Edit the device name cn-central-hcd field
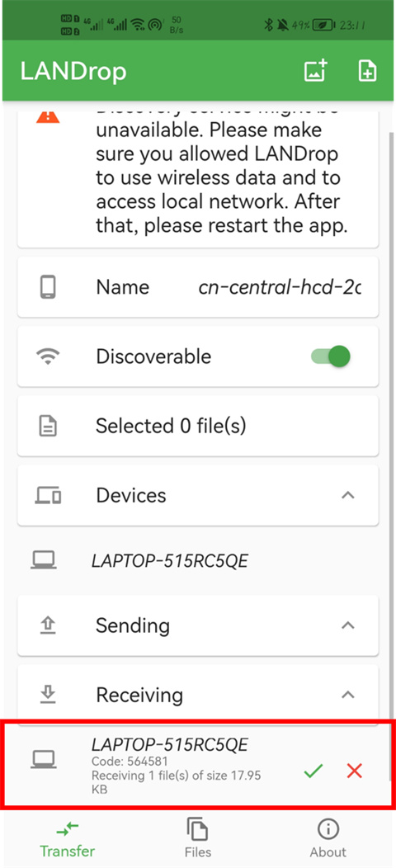Screen dimensions: 396x868 coord(280,287)
